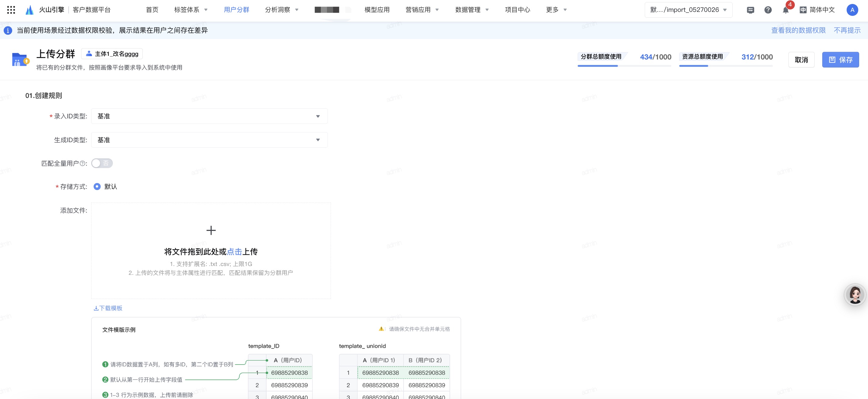
Task: Click the 下载模板 link
Action: 108,308
